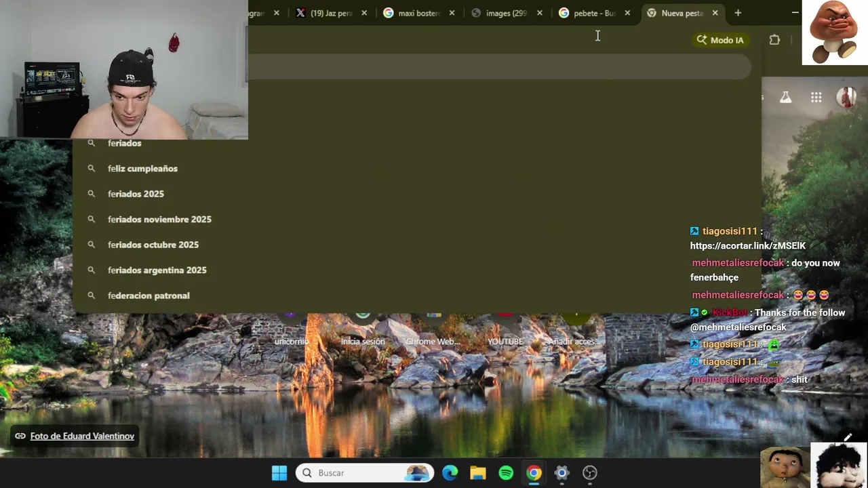Select suggestion "feriados 2025"
The height and width of the screenshot is (488, 868).
coord(416,194)
